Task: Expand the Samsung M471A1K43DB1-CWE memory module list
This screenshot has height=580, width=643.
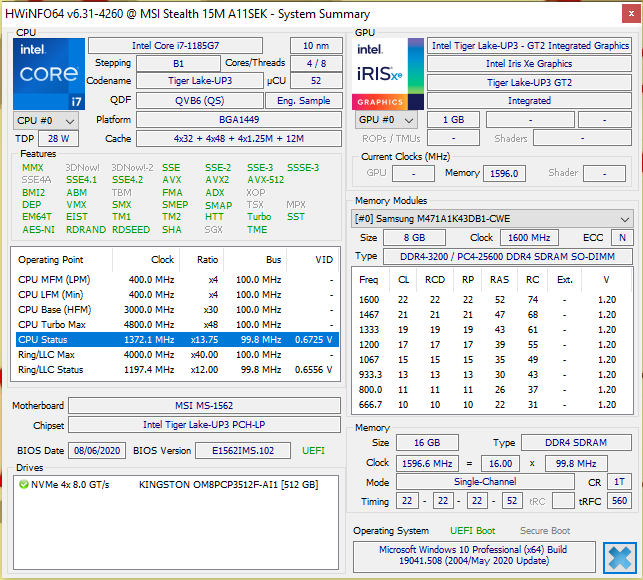Action: [x=492, y=219]
